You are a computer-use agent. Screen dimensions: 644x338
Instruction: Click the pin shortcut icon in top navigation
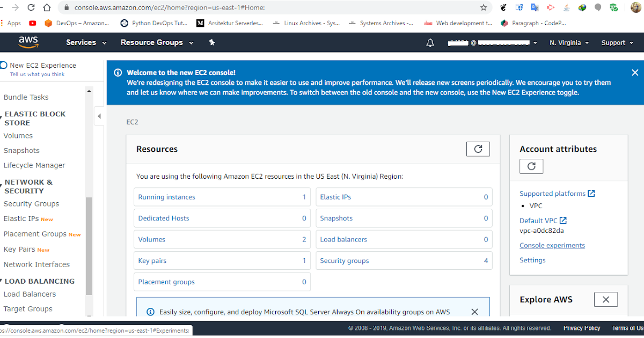pos(211,42)
